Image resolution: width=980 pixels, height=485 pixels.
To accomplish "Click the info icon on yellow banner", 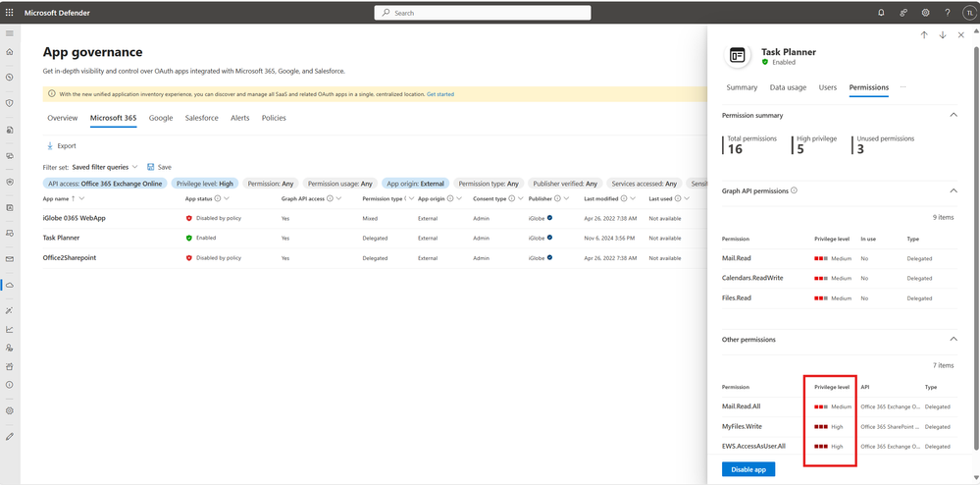I will (52, 94).
